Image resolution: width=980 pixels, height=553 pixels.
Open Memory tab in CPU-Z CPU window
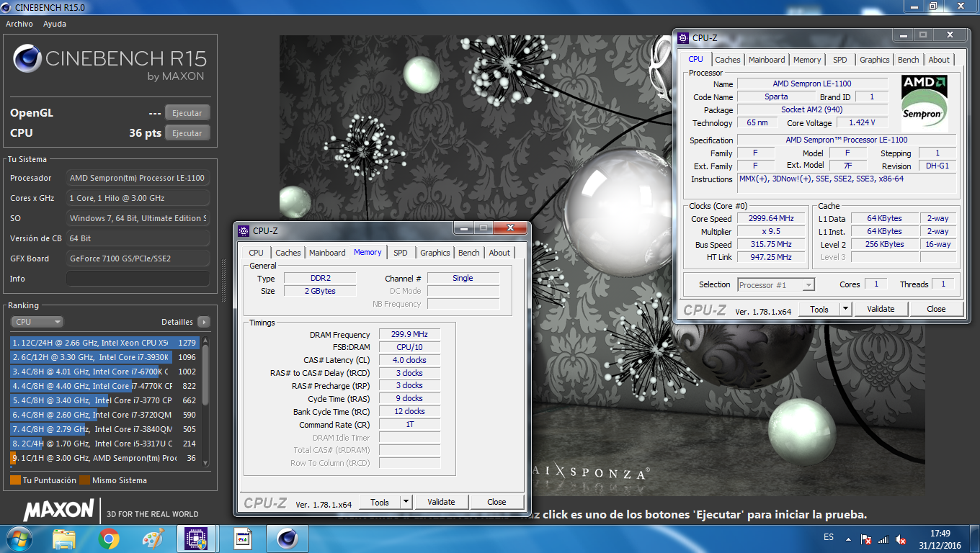[x=807, y=60]
